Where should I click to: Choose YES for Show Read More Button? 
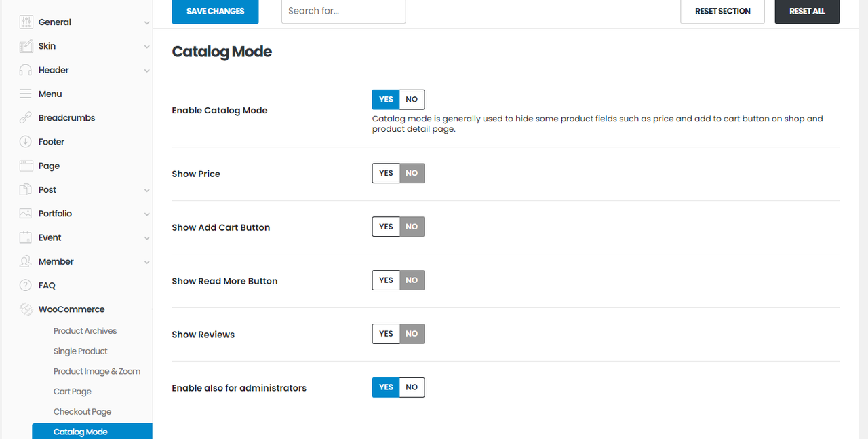click(x=386, y=280)
